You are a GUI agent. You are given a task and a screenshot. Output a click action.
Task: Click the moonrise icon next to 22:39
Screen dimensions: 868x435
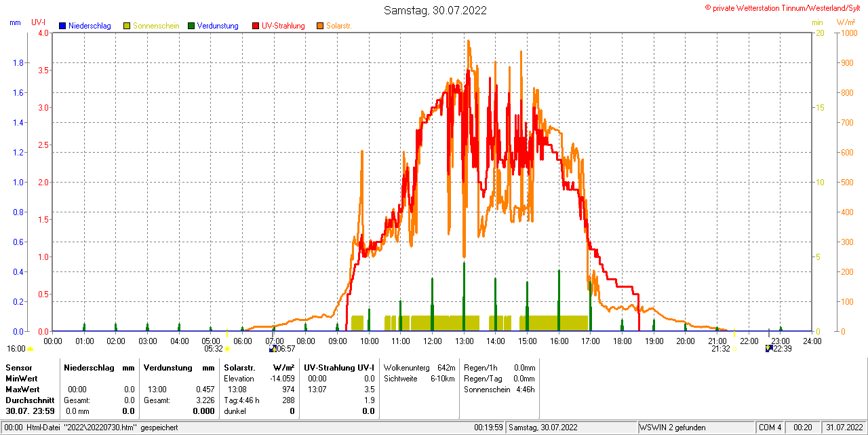769,349
